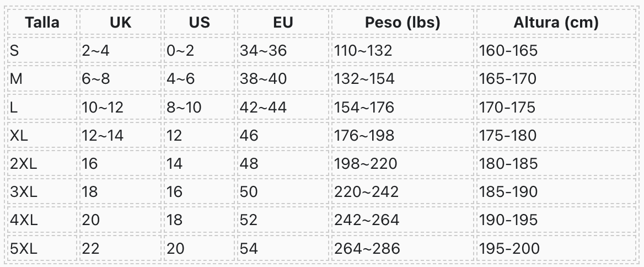644x267 pixels.
Task: Click the 10~12 UK cell
Action: [121, 107]
